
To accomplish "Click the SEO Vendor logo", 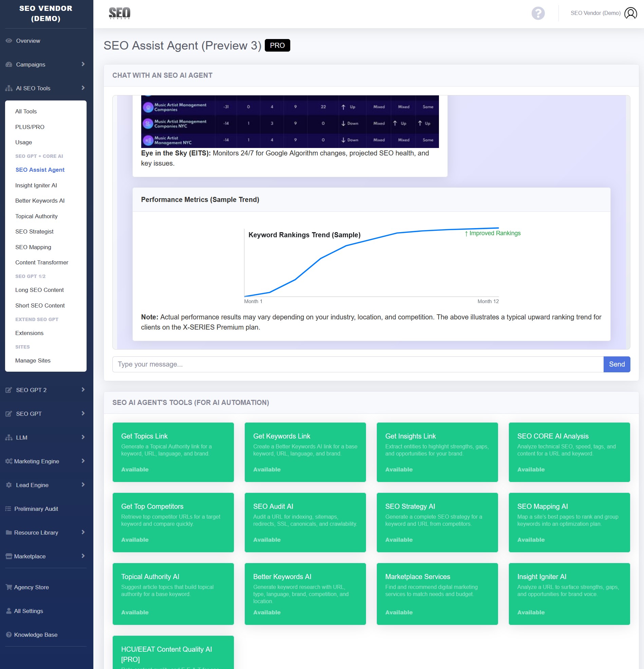I will (x=119, y=13).
